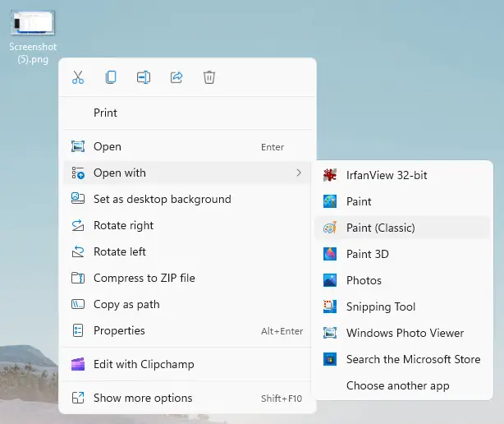Select Edit with Clipchamp
The image size is (504, 424).
pyautogui.click(x=187, y=365)
